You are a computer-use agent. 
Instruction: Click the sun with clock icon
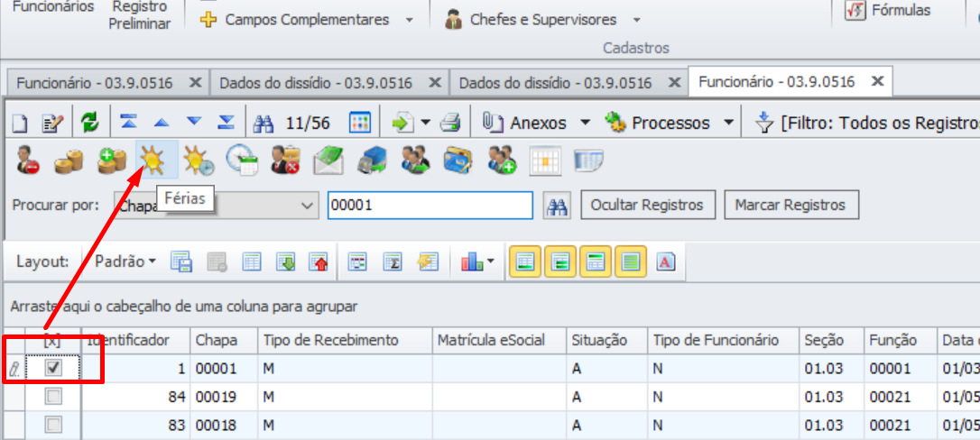click(199, 160)
